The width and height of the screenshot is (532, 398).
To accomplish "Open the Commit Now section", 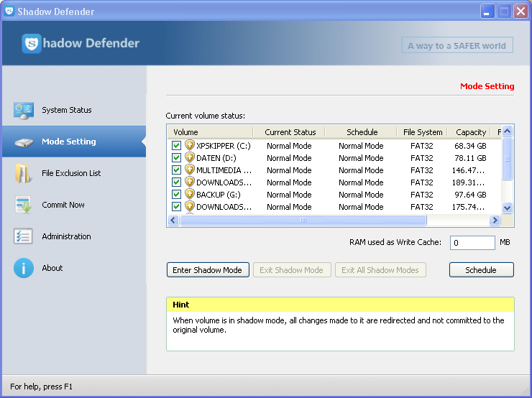I will coord(74,205).
